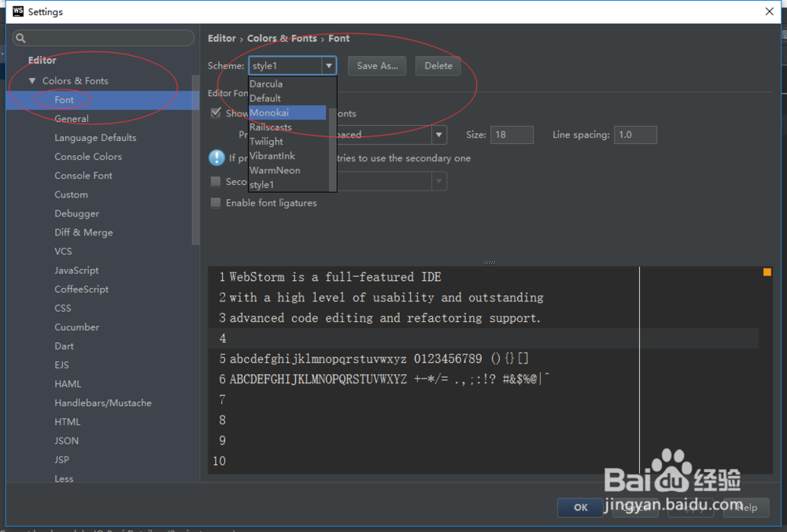Select HAML in the settings tree
This screenshot has height=532, width=787.
tap(68, 384)
